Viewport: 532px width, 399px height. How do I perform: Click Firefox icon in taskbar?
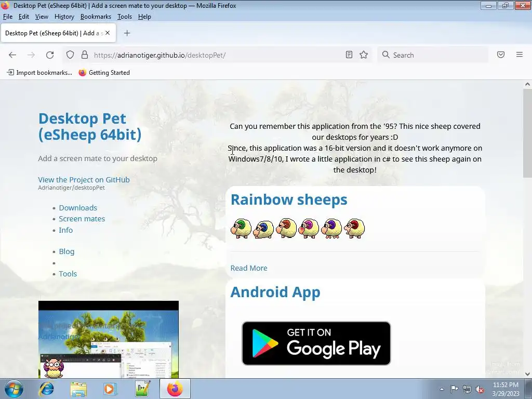point(175,389)
